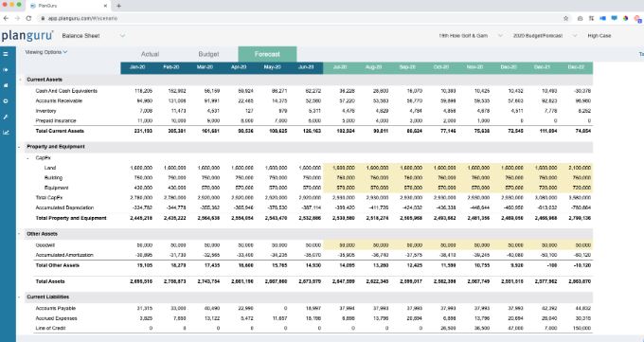644x342 pixels.
Task: Click the arrow/import icon in the sidebar
Action: [6, 70]
